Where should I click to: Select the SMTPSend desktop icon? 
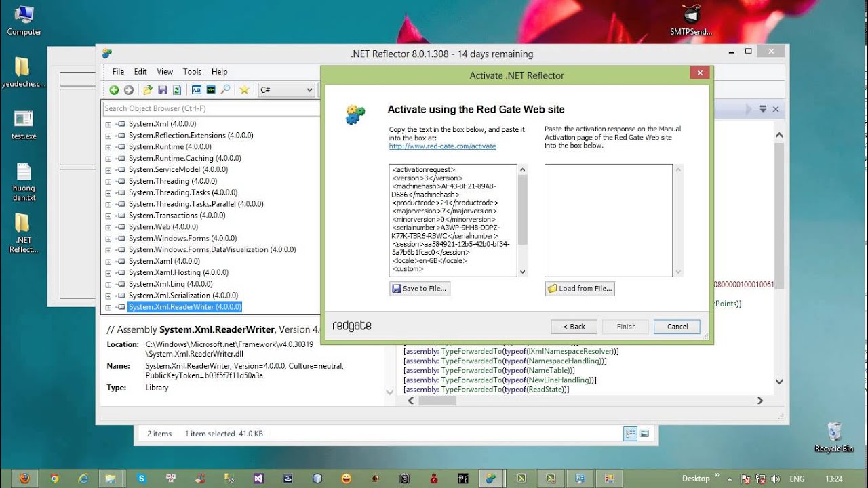click(691, 20)
